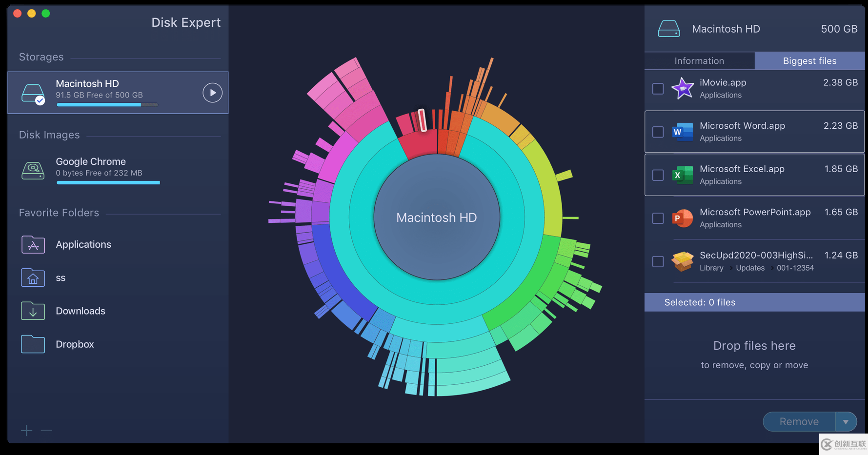Open the ss home folder icon

pos(33,278)
